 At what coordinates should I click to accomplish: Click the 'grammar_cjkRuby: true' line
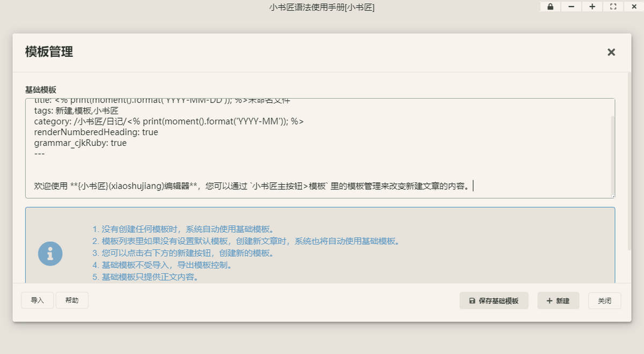(x=80, y=143)
